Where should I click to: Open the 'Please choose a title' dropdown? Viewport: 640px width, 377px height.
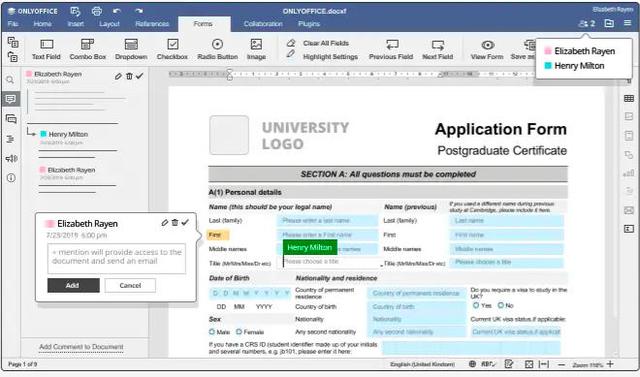[332, 262]
